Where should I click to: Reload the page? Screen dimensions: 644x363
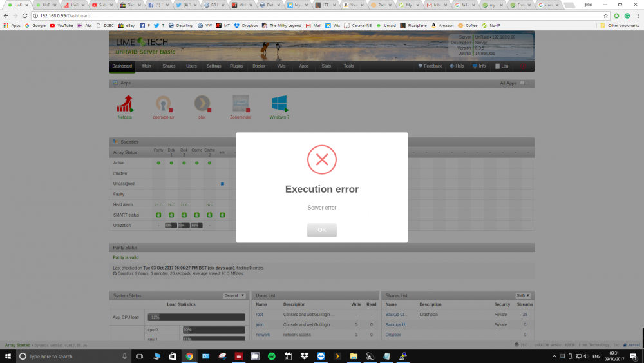(24, 15)
